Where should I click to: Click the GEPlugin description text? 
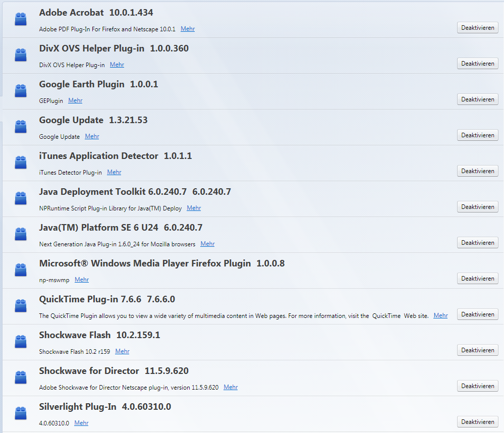51,101
